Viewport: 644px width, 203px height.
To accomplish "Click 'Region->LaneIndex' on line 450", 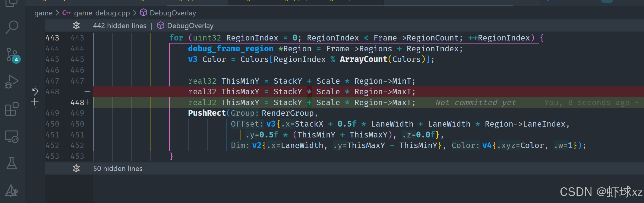I will (x=525, y=124).
